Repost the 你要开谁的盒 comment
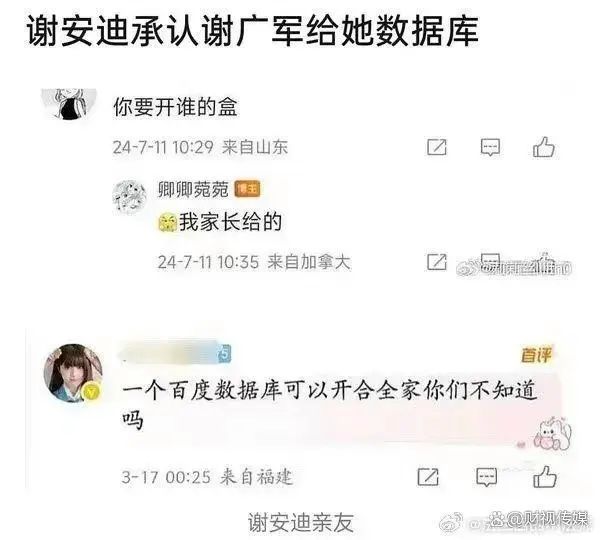The image size is (600, 540). [x=437, y=147]
